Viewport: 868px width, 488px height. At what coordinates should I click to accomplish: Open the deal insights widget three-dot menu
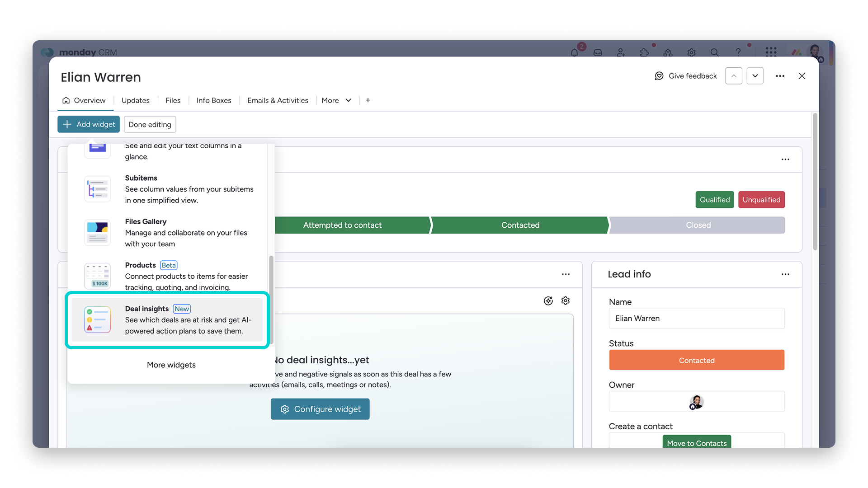[x=566, y=274]
